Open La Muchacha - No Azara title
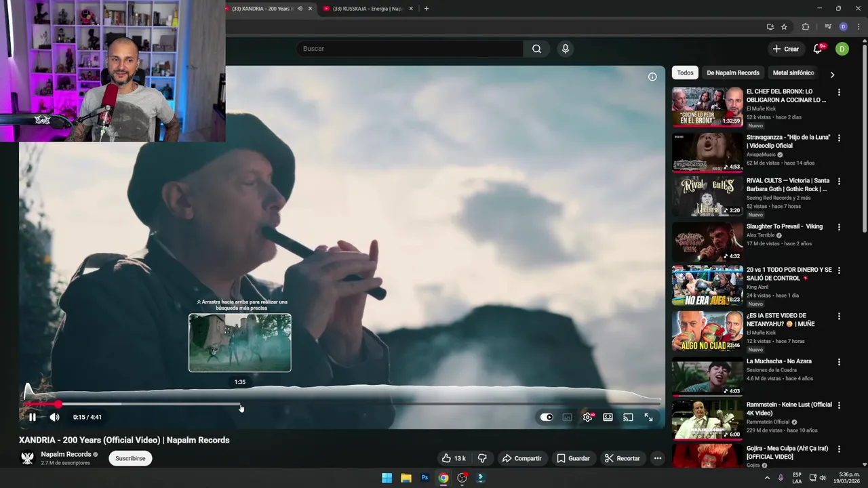 tap(779, 361)
